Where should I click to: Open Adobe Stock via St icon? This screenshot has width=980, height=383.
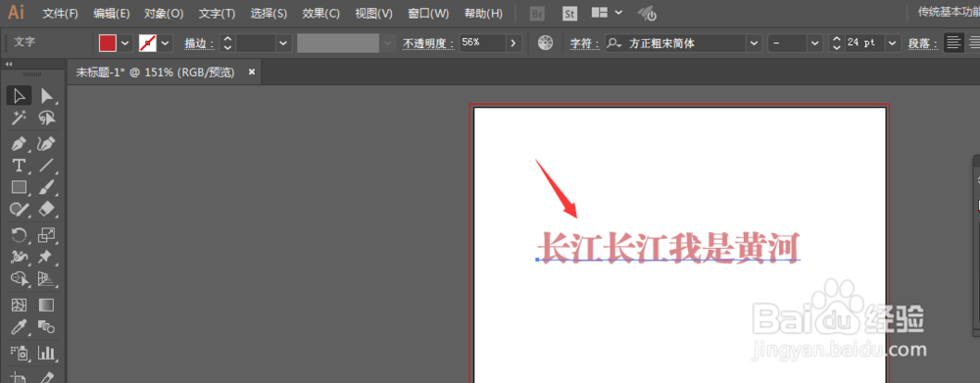569,13
